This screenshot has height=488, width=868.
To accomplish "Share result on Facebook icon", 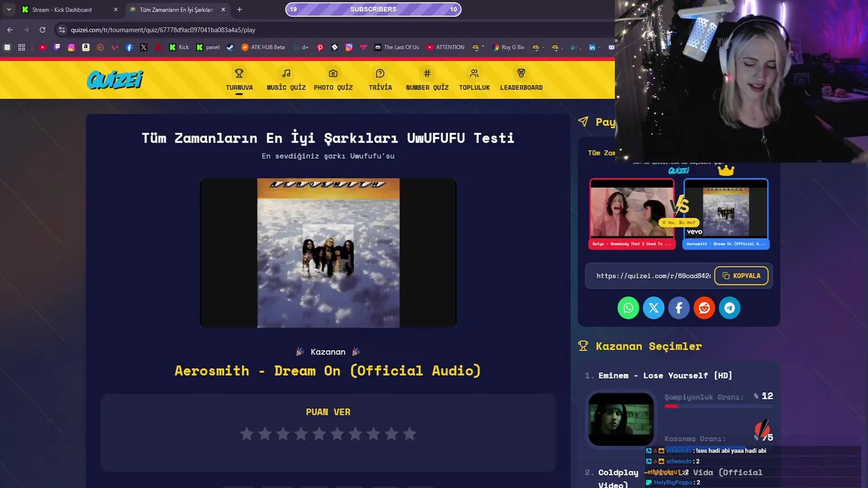I will point(679,308).
